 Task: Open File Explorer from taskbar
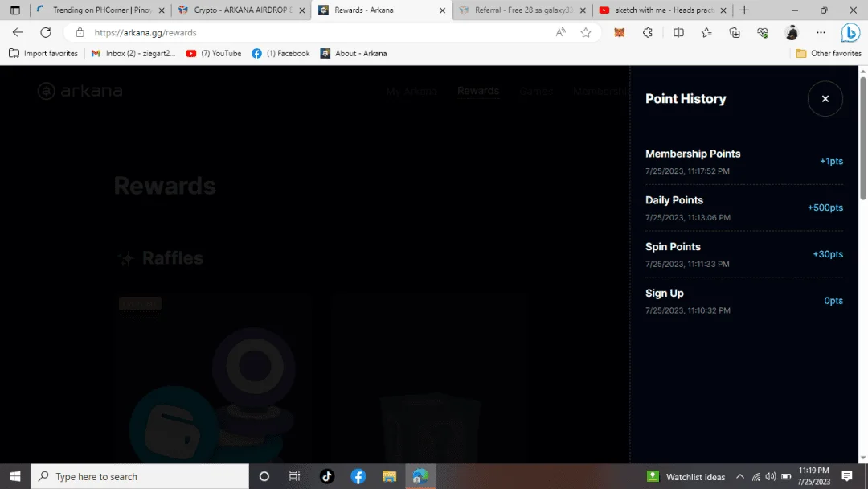click(389, 476)
